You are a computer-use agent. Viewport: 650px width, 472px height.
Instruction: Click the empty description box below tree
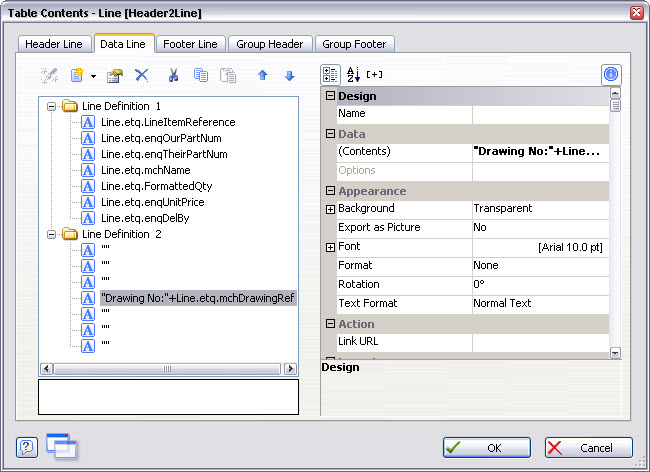point(168,397)
